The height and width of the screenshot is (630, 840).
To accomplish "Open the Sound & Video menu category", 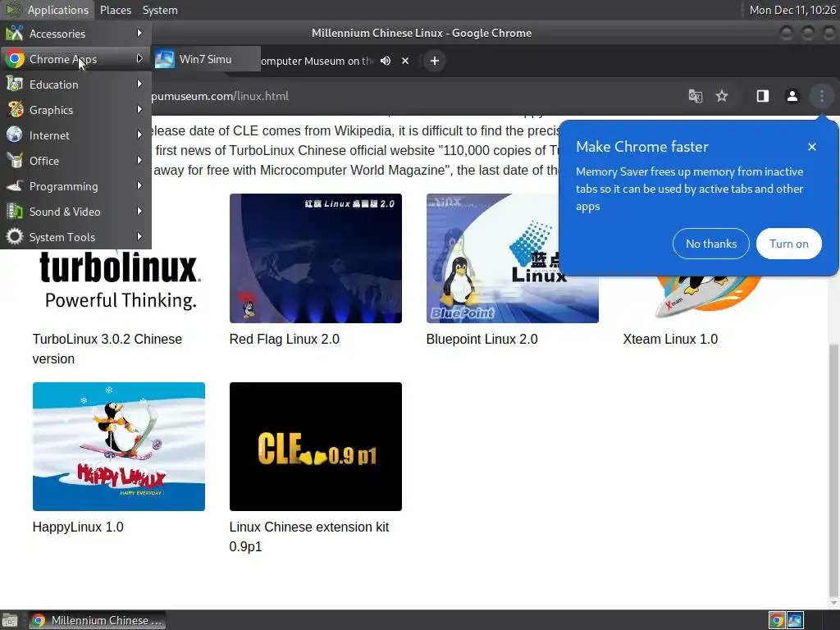I will click(x=75, y=212).
